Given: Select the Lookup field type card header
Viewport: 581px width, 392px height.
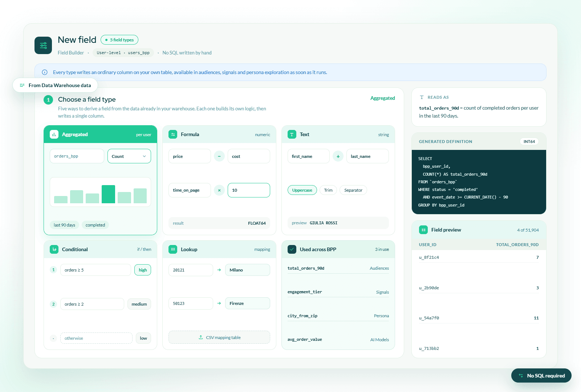Looking at the screenshot, I should point(219,249).
